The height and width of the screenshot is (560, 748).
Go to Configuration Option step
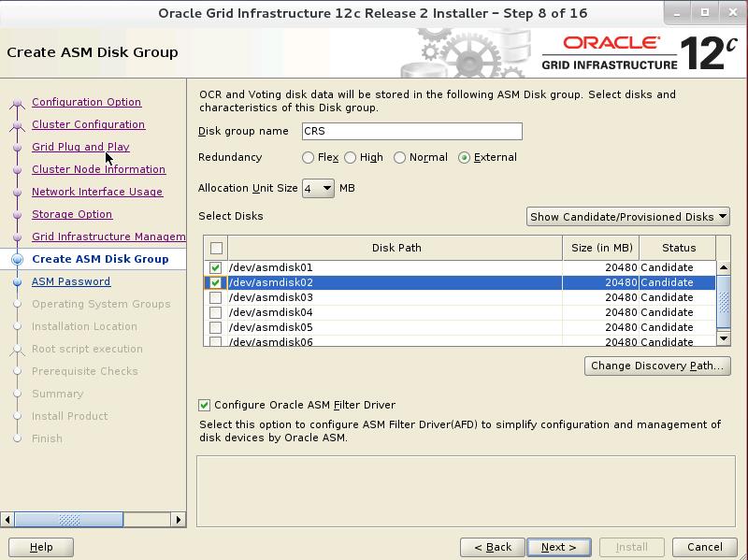click(x=86, y=102)
